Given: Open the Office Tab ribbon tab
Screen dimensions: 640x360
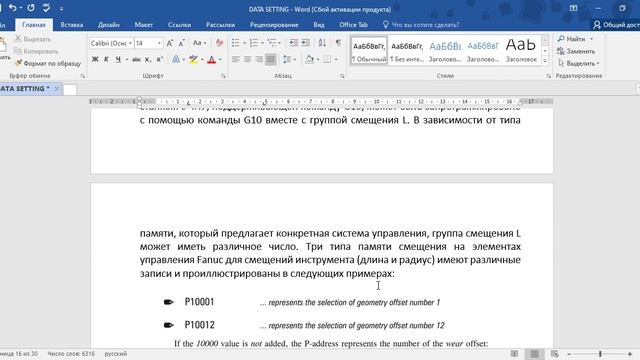Looking at the screenshot, I should tap(353, 25).
